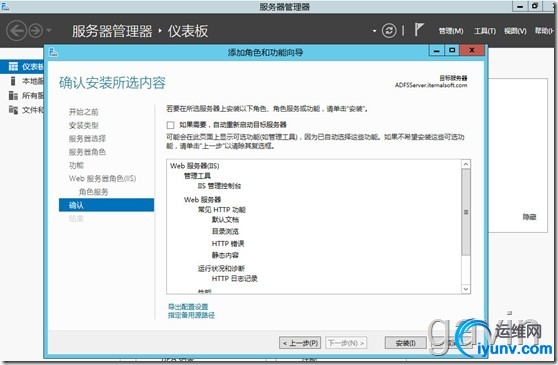Select the 管理工具 entry in list
Image resolution: width=558 pixels, height=365 pixels.
197,176
